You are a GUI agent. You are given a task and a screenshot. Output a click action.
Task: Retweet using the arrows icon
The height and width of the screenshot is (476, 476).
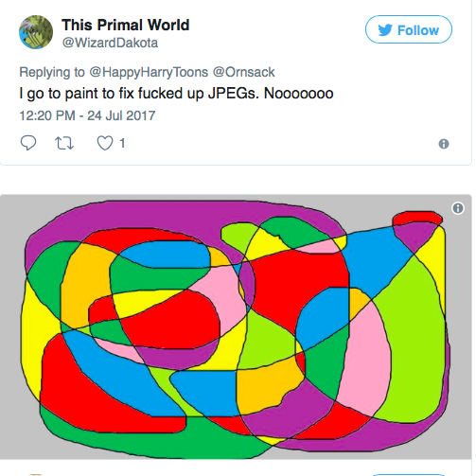64,143
